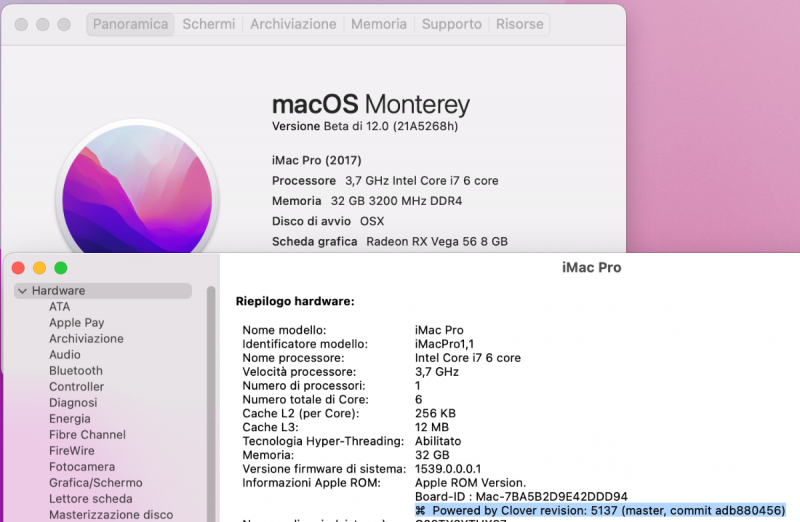Minimize System Information with the yellow button
800x522 pixels.
coord(40,268)
